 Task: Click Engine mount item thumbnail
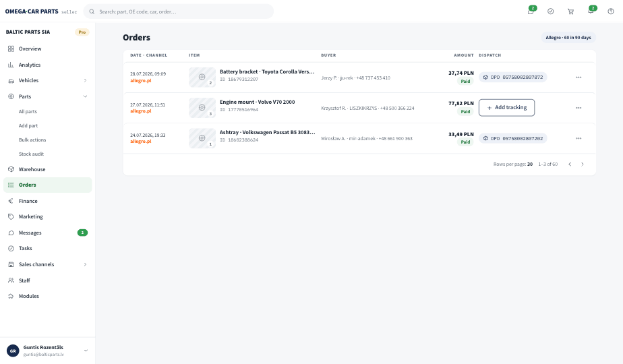202,108
